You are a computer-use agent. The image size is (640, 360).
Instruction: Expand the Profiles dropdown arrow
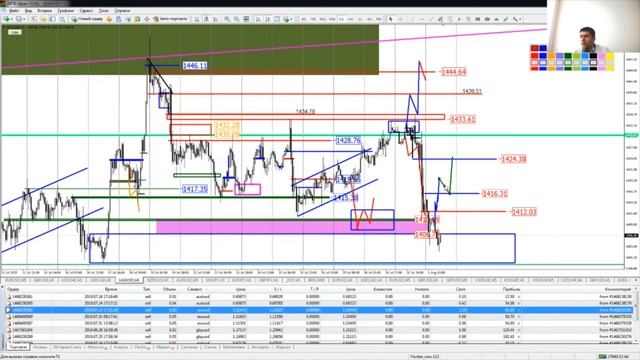(x=24, y=19)
